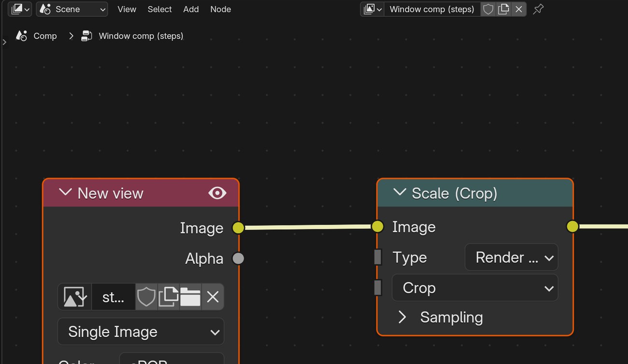
Task: Open the Node menu
Action: (220, 9)
